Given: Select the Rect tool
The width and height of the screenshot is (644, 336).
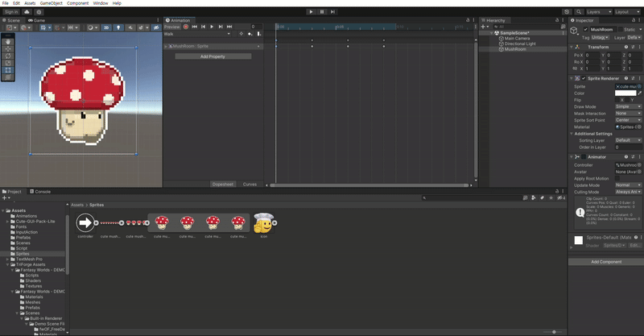Looking at the screenshot, I should point(8,70).
